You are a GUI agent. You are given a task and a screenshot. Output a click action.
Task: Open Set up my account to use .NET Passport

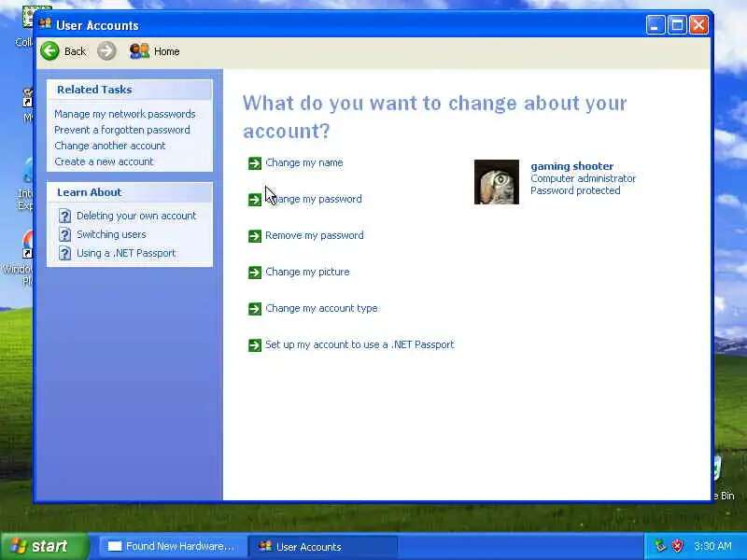coord(359,344)
